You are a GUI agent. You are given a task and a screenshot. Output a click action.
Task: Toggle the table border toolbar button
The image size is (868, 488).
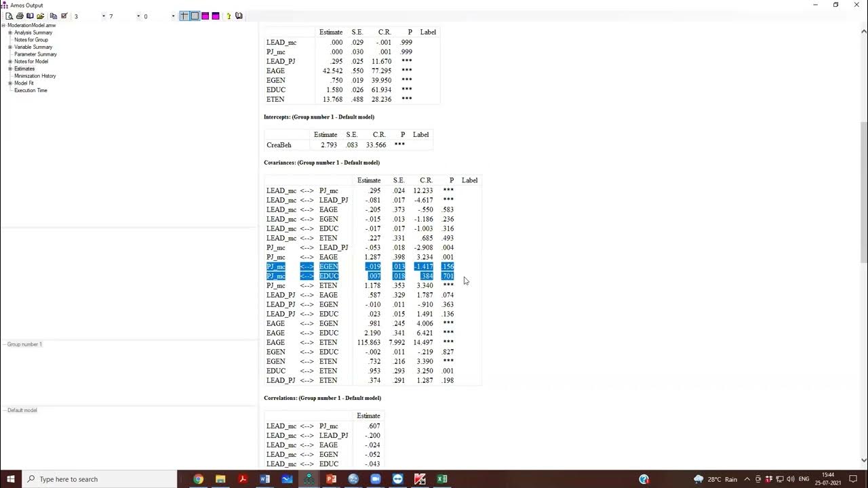click(195, 16)
